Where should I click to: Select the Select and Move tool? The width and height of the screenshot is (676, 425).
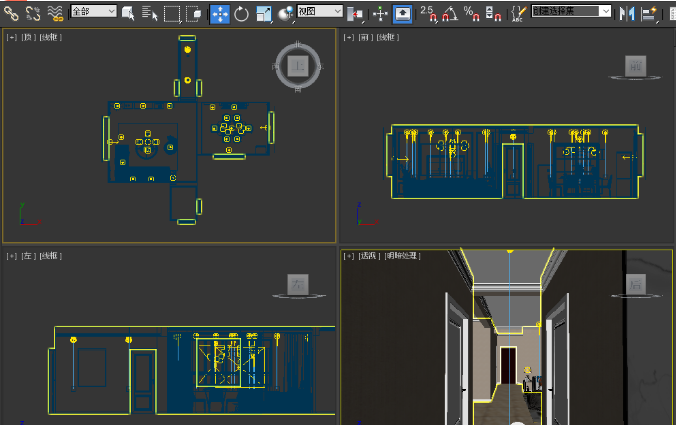coord(219,13)
